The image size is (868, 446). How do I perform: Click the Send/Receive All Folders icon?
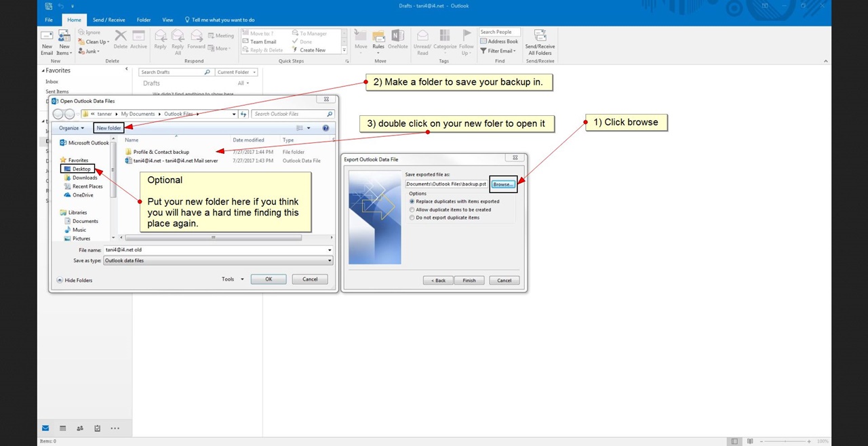tap(540, 42)
